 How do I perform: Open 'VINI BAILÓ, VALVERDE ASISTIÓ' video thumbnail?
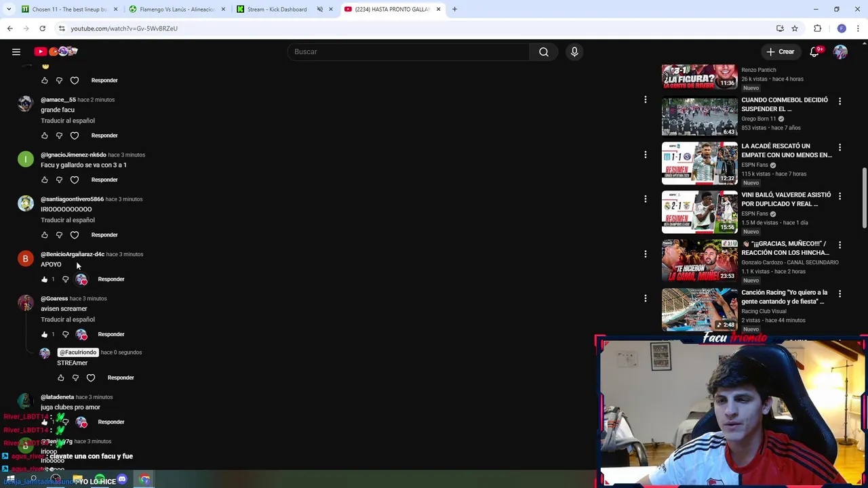(x=699, y=212)
